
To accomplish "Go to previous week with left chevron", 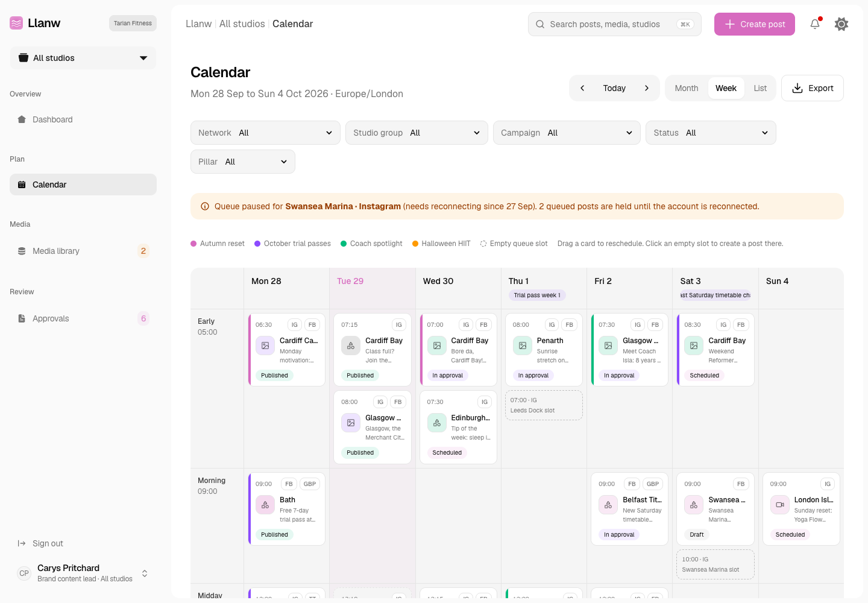I will pyautogui.click(x=582, y=88).
